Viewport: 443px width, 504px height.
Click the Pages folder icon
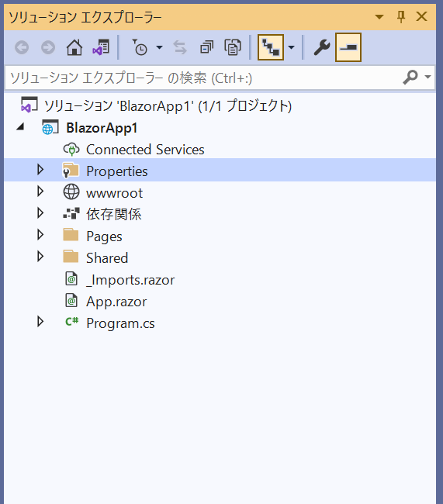point(71,235)
